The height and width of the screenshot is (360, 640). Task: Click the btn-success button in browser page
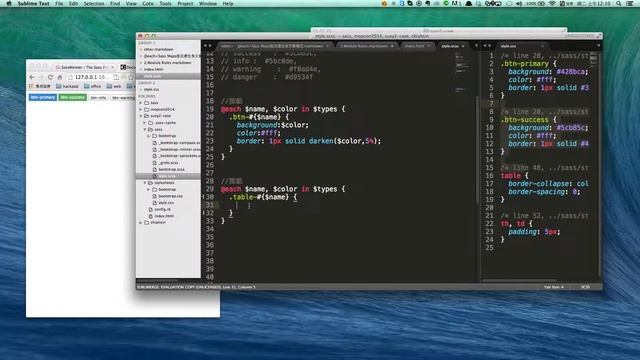point(72,98)
